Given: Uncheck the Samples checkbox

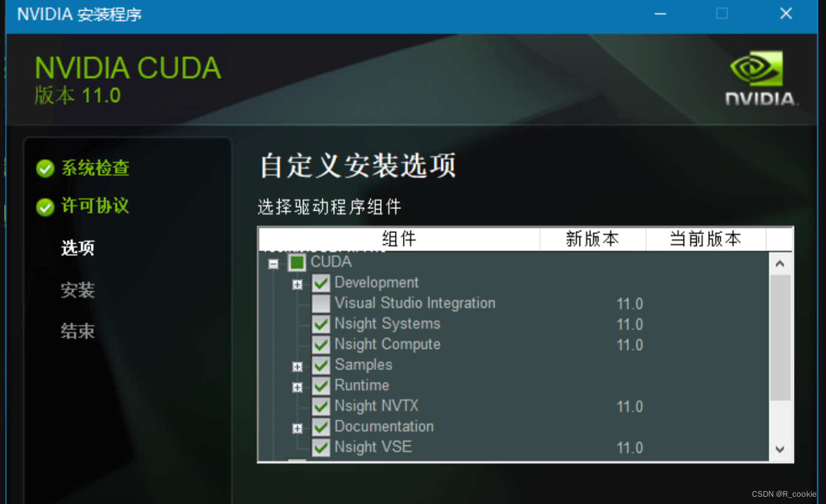Looking at the screenshot, I should tap(321, 365).
